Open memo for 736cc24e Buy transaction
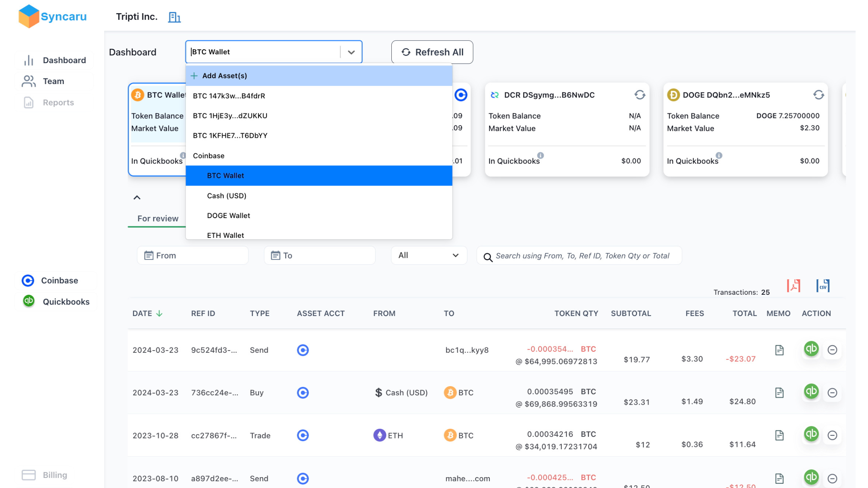Image resolution: width=868 pixels, height=488 pixels. point(779,393)
